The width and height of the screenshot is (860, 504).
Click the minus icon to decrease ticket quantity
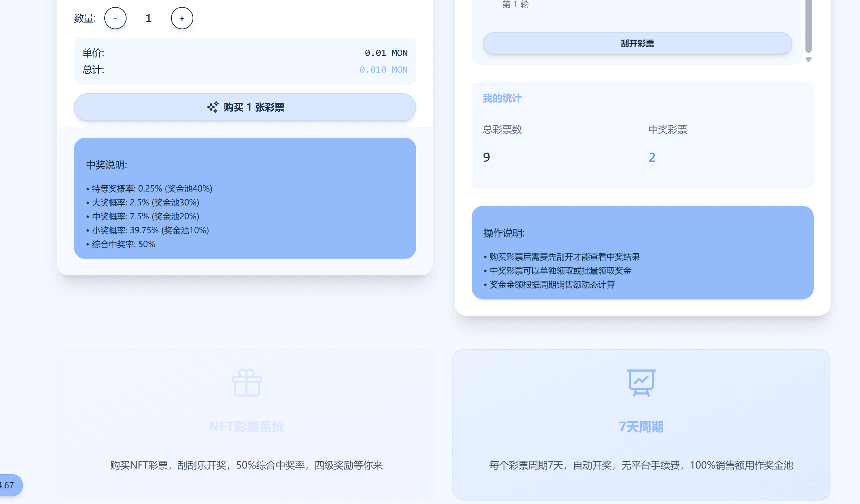pos(115,18)
